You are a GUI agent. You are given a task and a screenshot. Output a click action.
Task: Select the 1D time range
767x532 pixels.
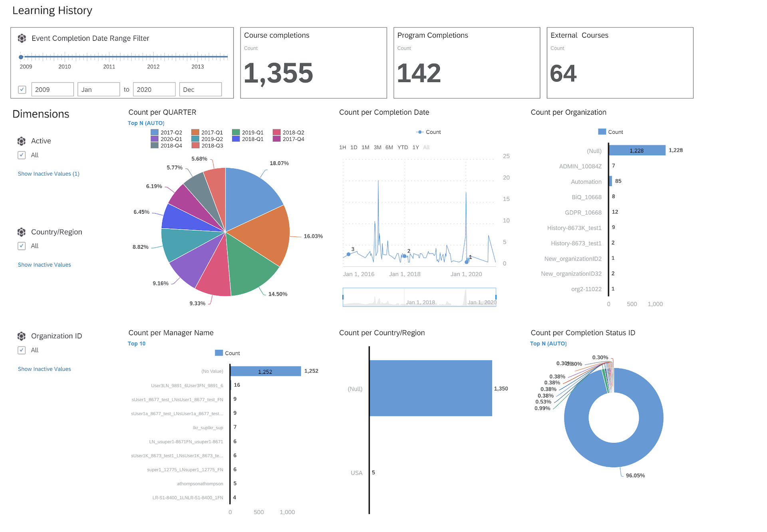pos(354,147)
